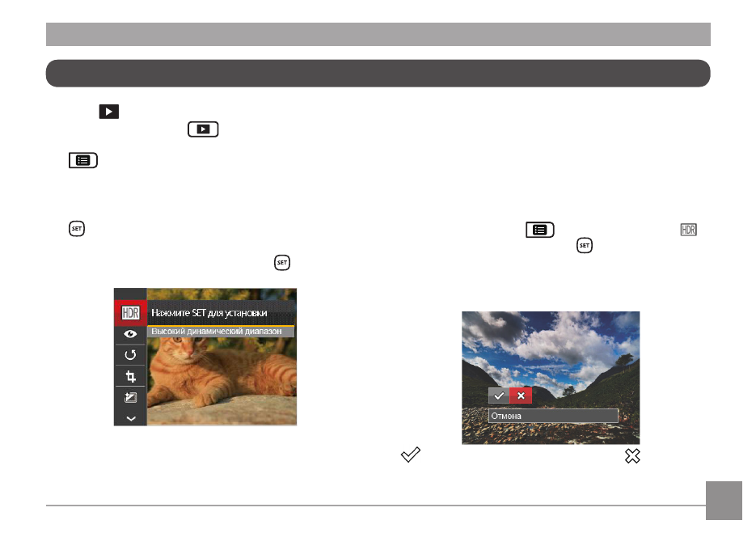Click the SET button icon at left
Screen dimensions: 756x550
coord(77,229)
